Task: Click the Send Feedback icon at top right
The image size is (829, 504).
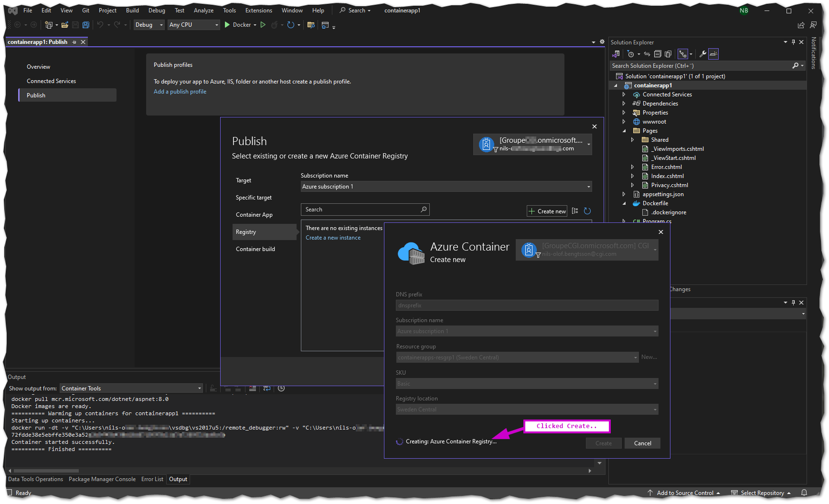Action: (x=813, y=25)
